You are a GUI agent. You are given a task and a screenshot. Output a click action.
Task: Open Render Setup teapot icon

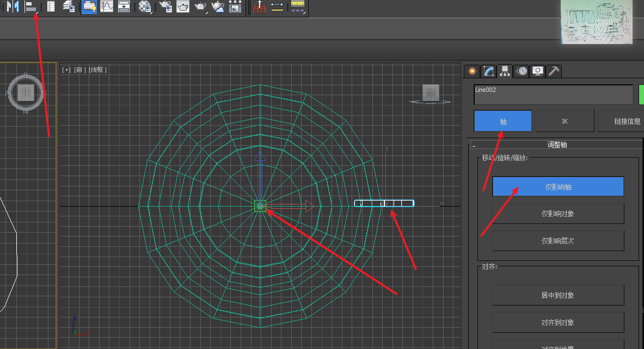coord(165,7)
